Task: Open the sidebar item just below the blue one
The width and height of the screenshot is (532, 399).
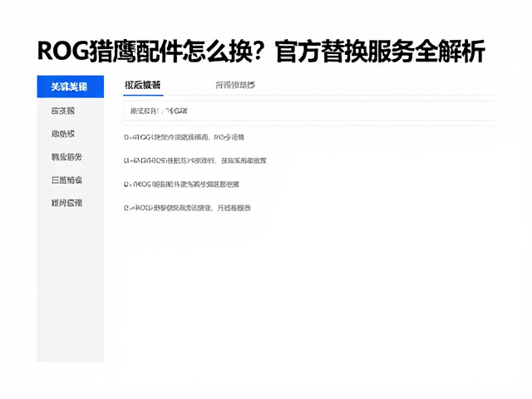Action: (63, 111)
